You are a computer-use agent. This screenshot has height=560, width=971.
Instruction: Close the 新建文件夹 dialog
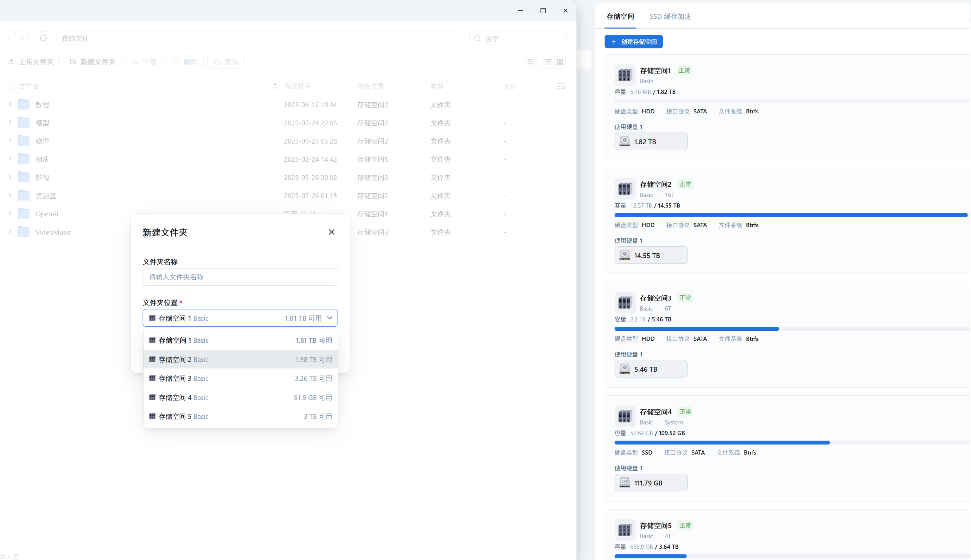(331, 232)
